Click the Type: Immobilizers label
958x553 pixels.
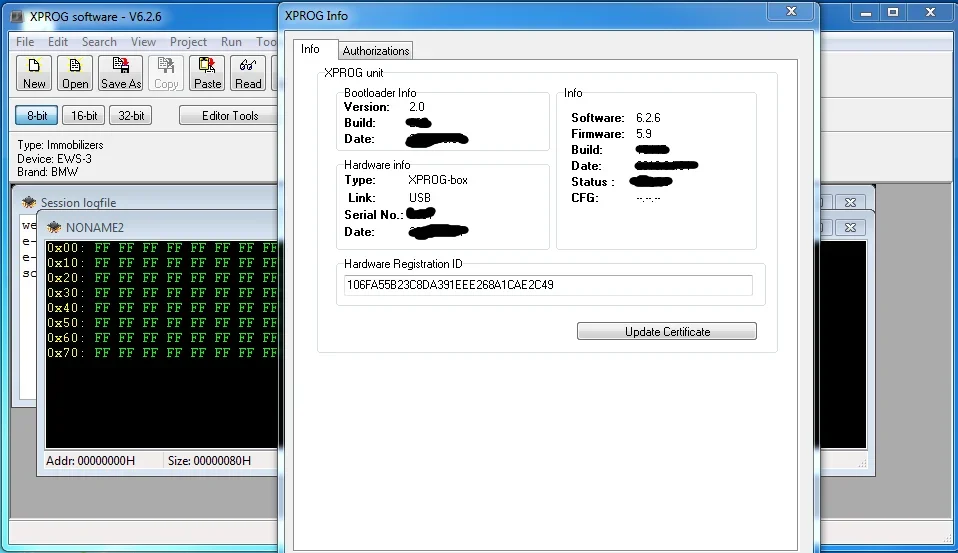[x=60, y=145]
